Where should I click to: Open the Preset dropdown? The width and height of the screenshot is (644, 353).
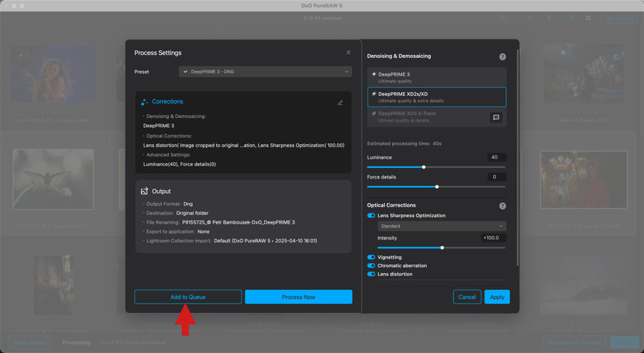click(x=265, y=71)
